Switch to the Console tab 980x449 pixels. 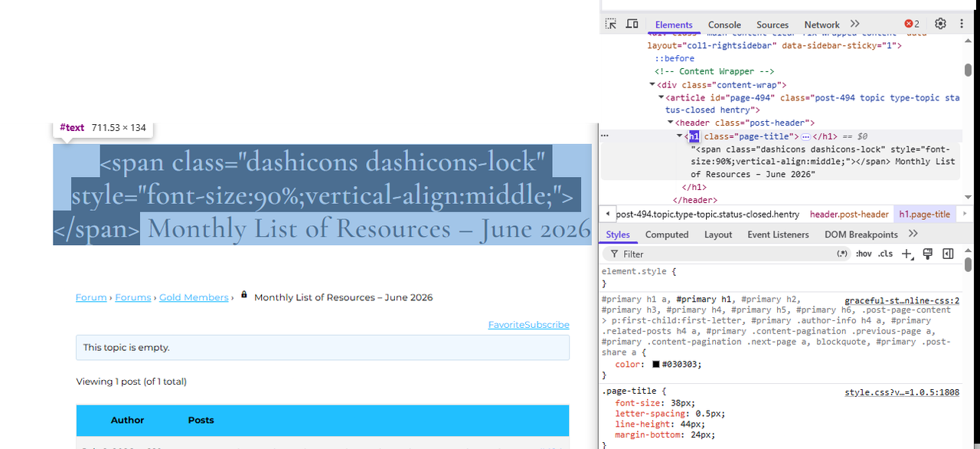coord(724,25)
